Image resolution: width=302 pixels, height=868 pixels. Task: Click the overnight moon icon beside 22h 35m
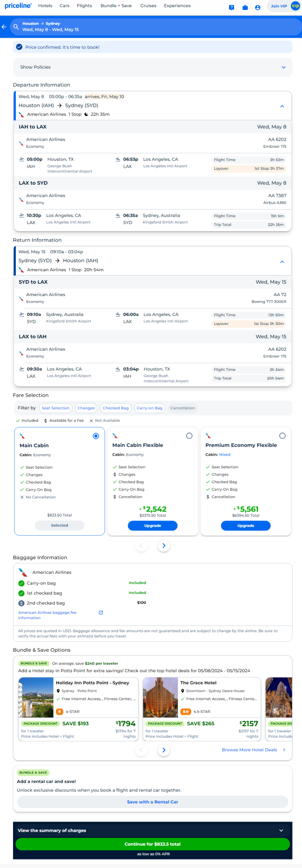[86, 114]
